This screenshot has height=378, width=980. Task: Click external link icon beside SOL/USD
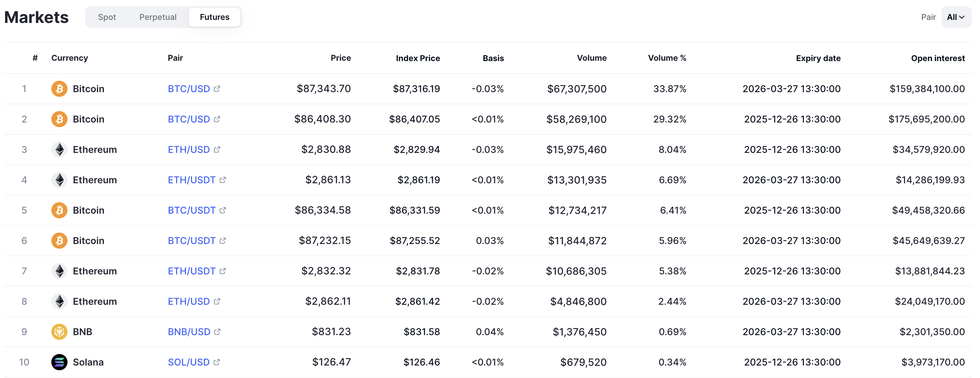[217, 362]
